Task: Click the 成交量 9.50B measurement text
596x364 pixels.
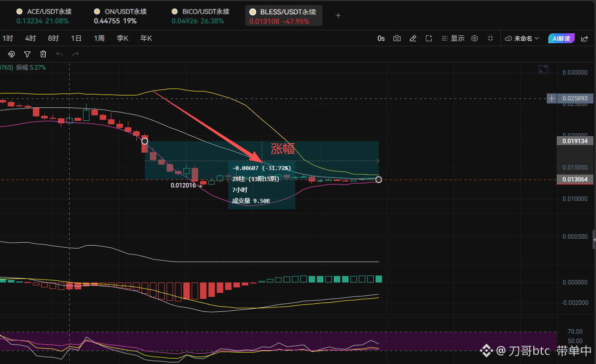Action: [251, 200]
